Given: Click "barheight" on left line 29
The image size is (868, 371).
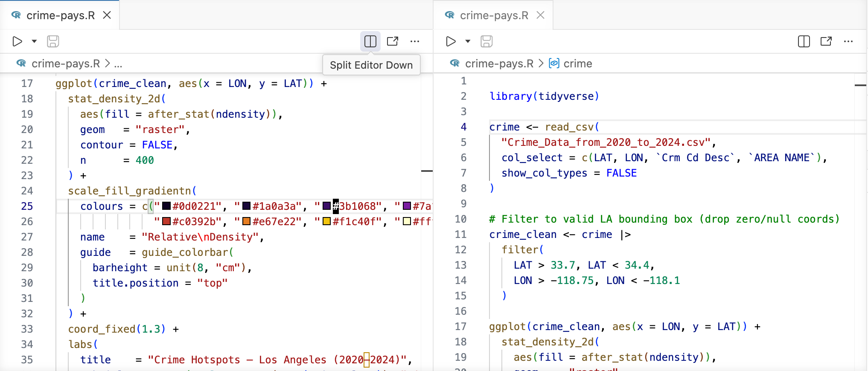Looking at the screenshot, I should pos(120,268).
